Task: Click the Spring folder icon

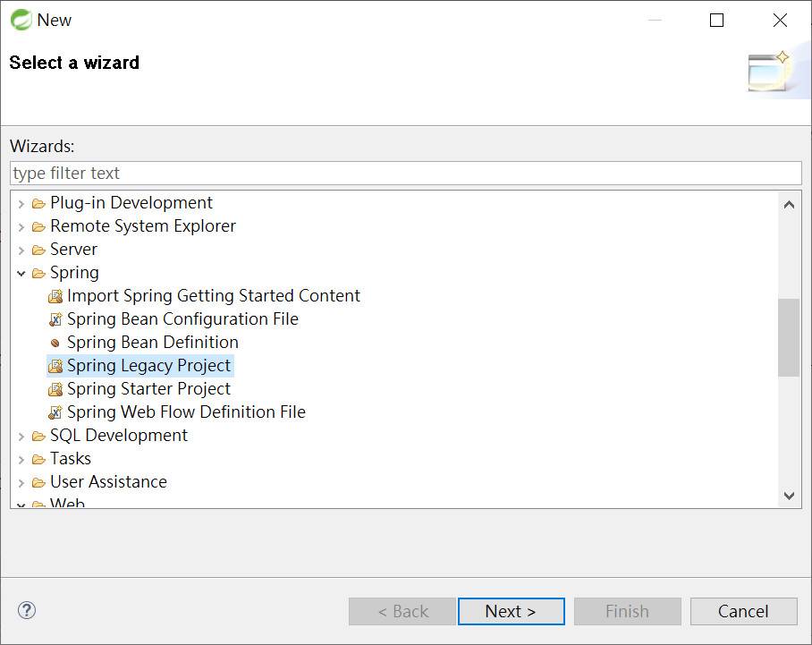Action: point(38,273)
